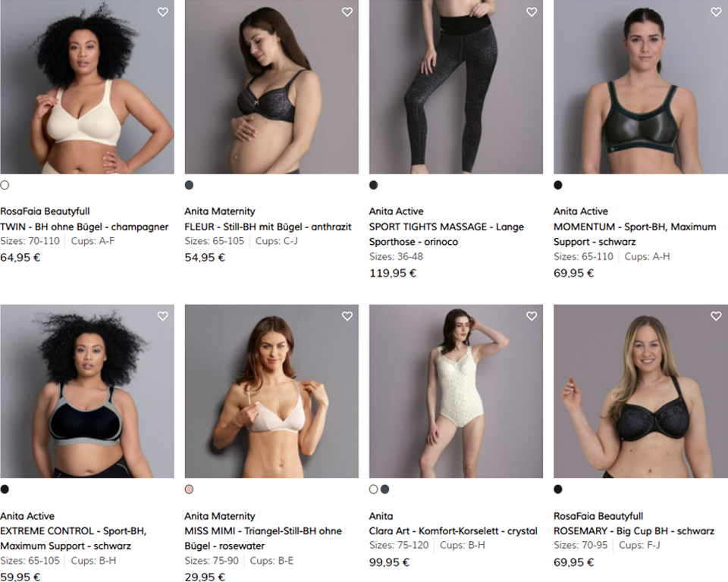Tap the heart icon on EXTREME CONTROL Sport-BH
Image resolution: width=728 pixels, height=582 pixels.
pyautogui.click(x=162, y=316)
